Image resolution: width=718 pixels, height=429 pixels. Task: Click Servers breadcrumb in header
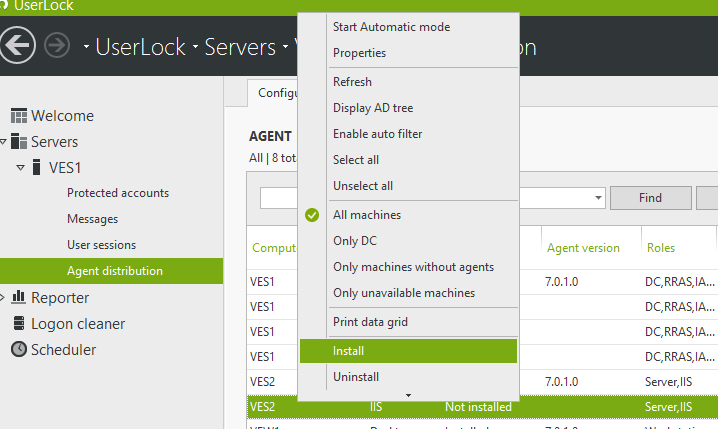[240, 47]
